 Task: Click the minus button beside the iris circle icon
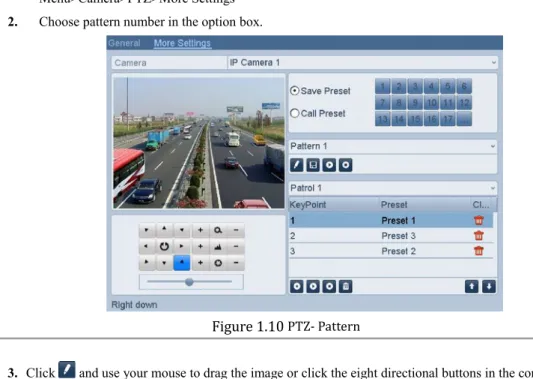click(236, 263)
